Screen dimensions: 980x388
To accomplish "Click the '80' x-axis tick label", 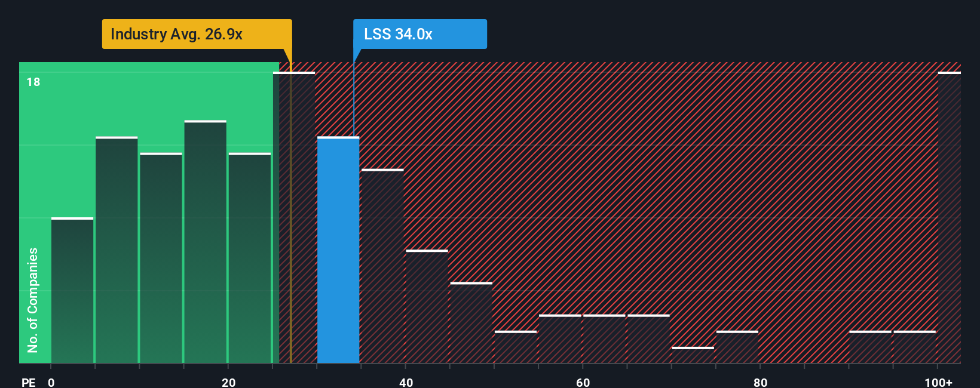I will point(760,382).
